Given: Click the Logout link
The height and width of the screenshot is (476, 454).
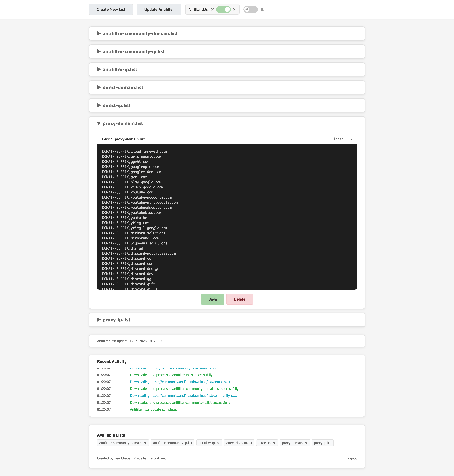Looking at the screenshot, I should pyautogui.click(x=351, y=458).
